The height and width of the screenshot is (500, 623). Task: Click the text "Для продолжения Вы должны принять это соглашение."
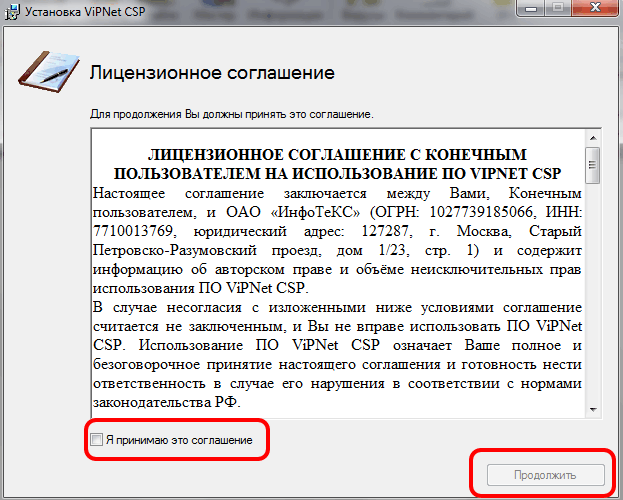point(232,114)
